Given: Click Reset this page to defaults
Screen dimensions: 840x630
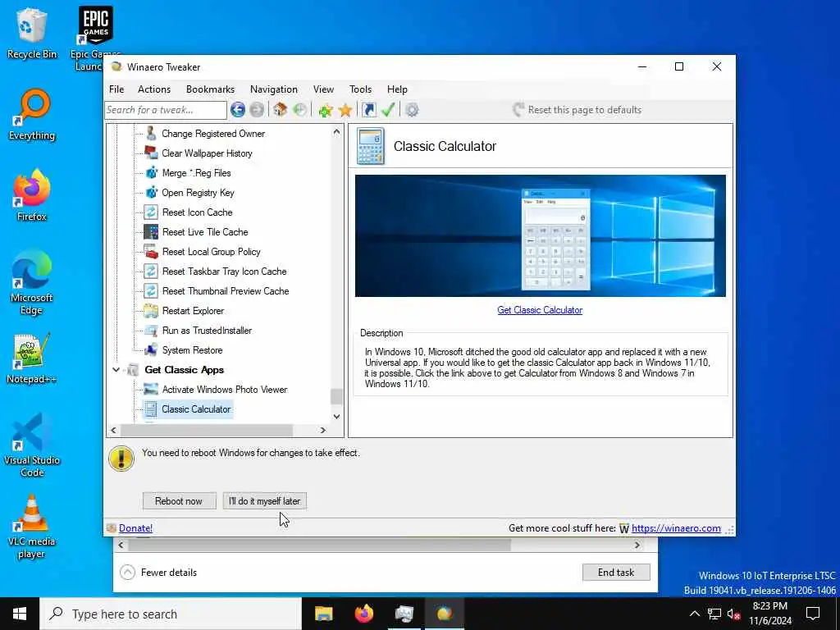Looking at the screenshot, I should 577,110.
